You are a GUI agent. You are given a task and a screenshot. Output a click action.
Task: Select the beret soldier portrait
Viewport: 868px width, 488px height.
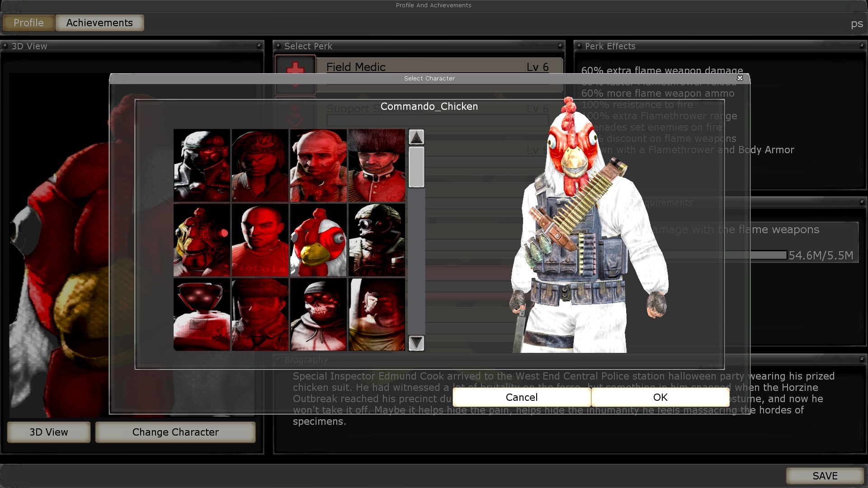point(260,314)
